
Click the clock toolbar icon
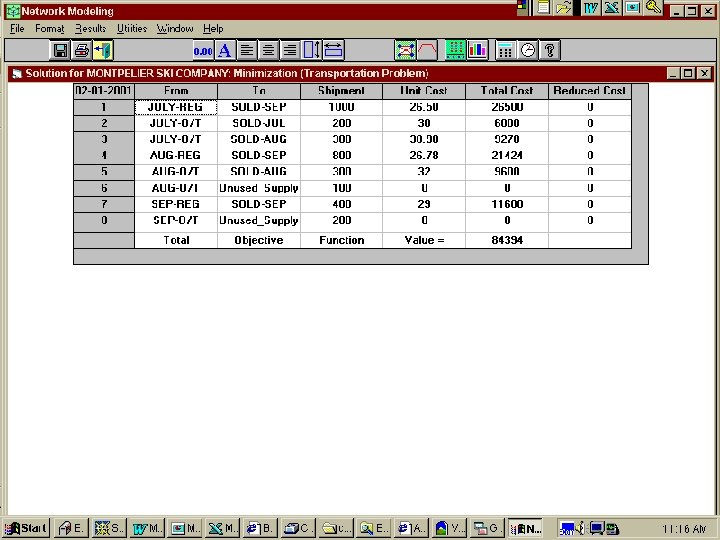528,50
